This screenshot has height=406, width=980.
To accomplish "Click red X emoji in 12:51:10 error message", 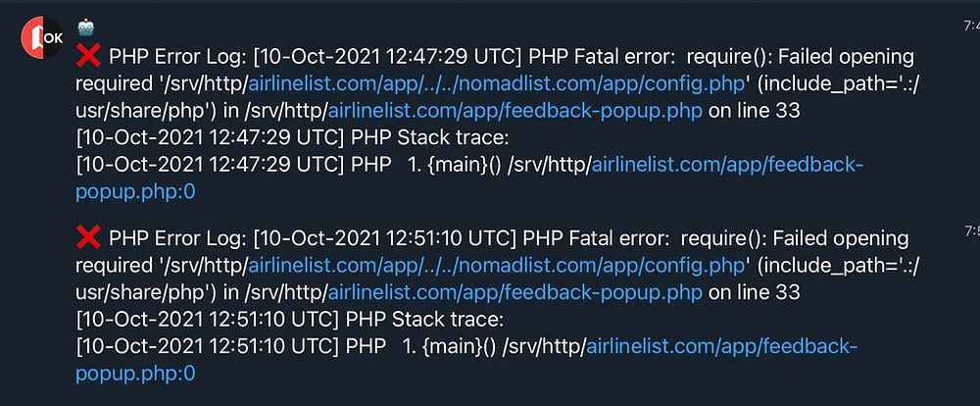I will point(88,237).
